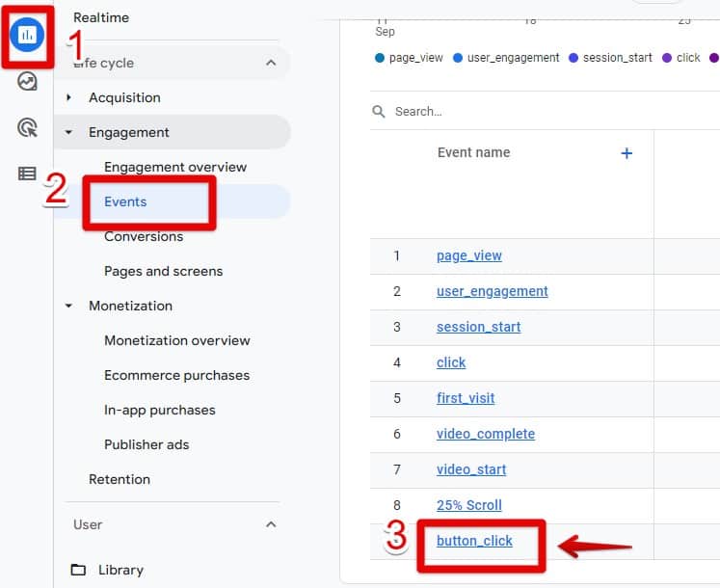Open the Configure table icon in rail
The height and width of the screenshot is (588, 720).
point(27,174)
